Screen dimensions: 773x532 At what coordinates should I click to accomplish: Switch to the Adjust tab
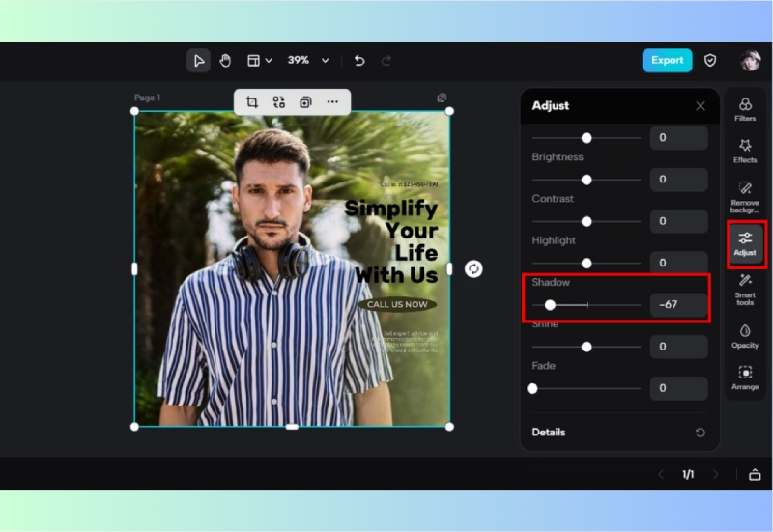point(745,243)
